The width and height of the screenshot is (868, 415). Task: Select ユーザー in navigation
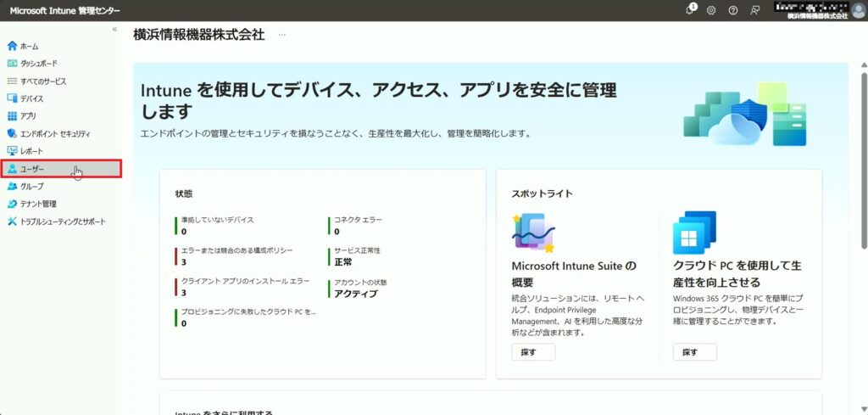click(61, 169)
